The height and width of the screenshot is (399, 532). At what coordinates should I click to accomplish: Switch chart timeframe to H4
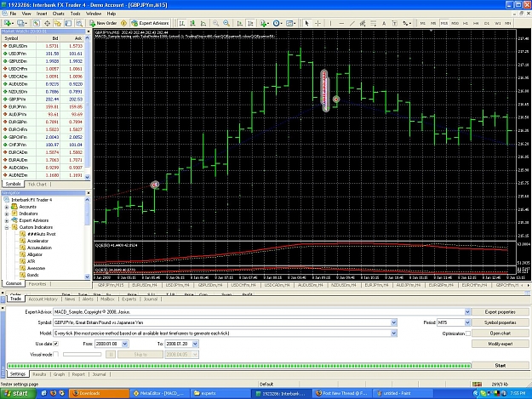point(476,23)
